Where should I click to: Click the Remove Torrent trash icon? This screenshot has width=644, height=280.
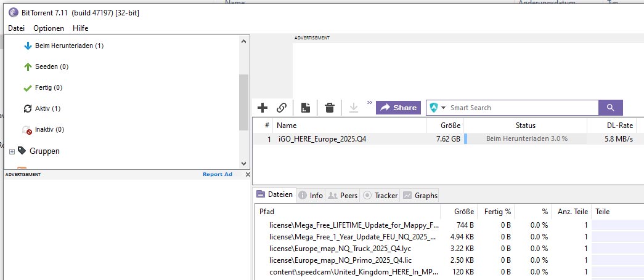(x=329, y=108)
